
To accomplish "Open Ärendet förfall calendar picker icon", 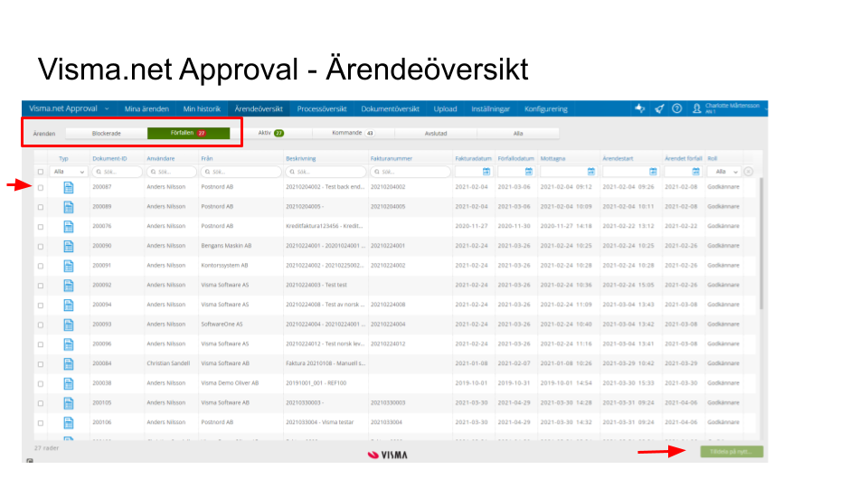I will click(696, 172).
